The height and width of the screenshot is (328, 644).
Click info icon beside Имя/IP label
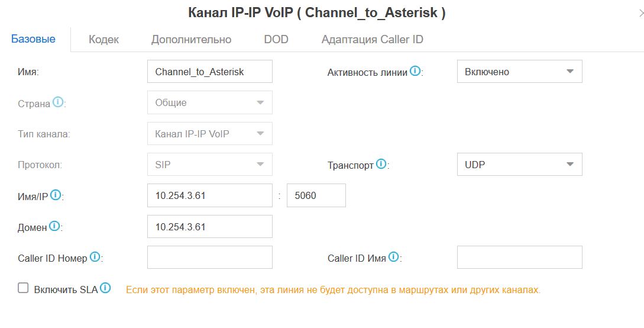[56, 195]
